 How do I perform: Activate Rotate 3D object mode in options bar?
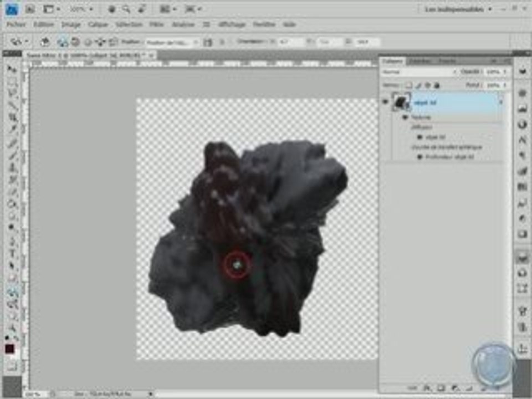[x=62, y=42]
